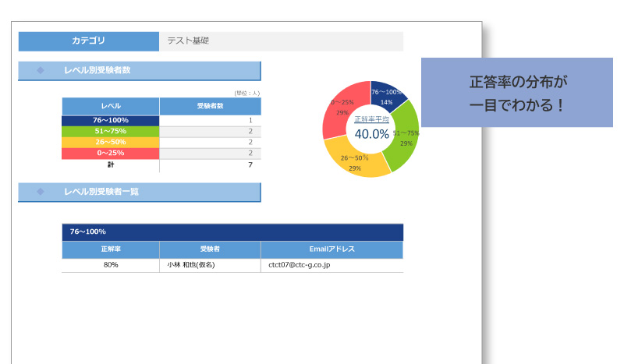Click the diamond icon beside レベル別受験者一覧
Viewport: 624px width, 364px height.
point(41,192)
